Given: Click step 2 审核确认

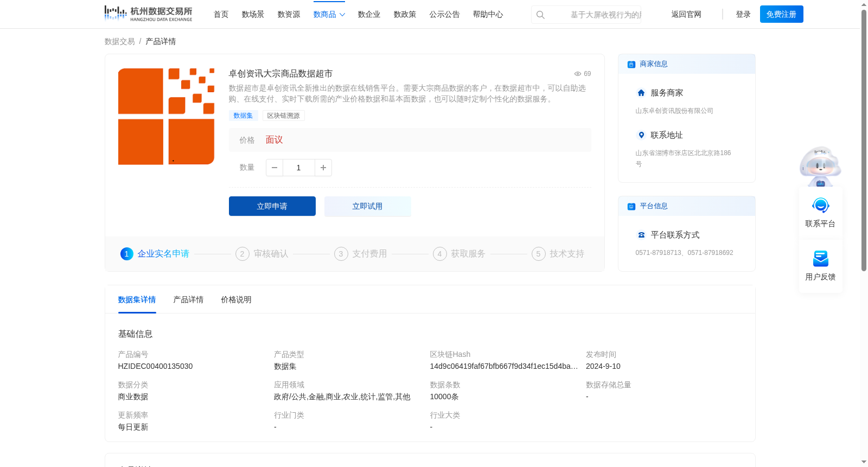Looking at the screenshot, I should click(x=262, y=254).
